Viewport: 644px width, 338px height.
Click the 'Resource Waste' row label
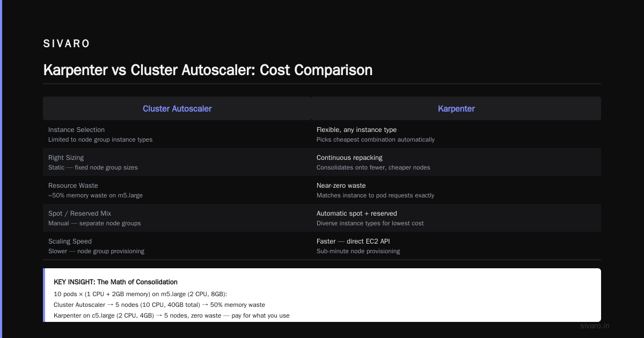point(73,186)
